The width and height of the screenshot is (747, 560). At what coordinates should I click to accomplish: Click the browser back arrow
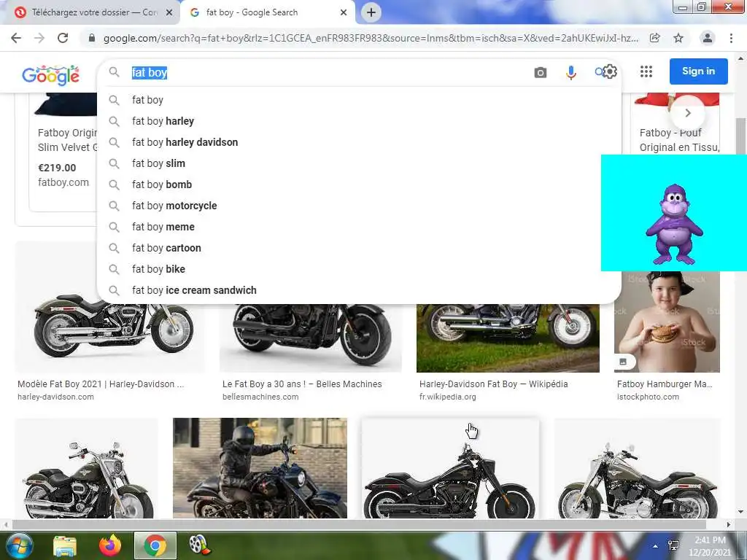(x=16, y=38)
